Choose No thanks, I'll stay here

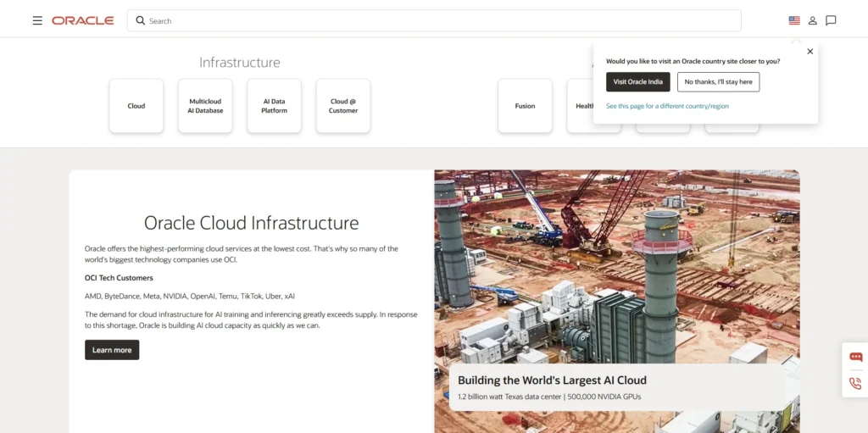click(719, 82)
